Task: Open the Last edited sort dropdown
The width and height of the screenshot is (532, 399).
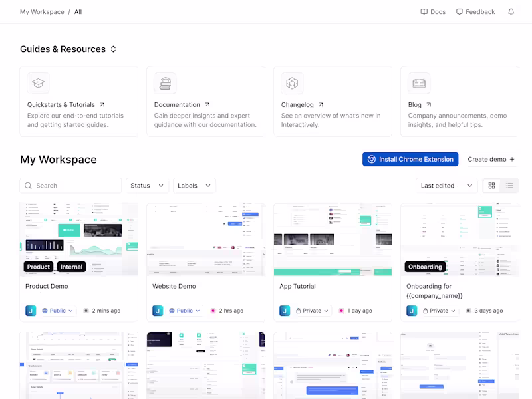Action: (x=446, y=186)
